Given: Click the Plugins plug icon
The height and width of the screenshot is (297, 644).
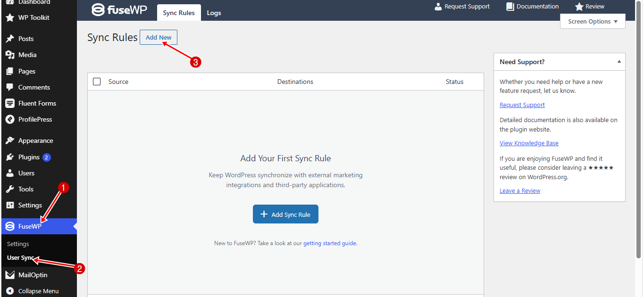Looking at the screenshot, I should (x=10, y=157).
